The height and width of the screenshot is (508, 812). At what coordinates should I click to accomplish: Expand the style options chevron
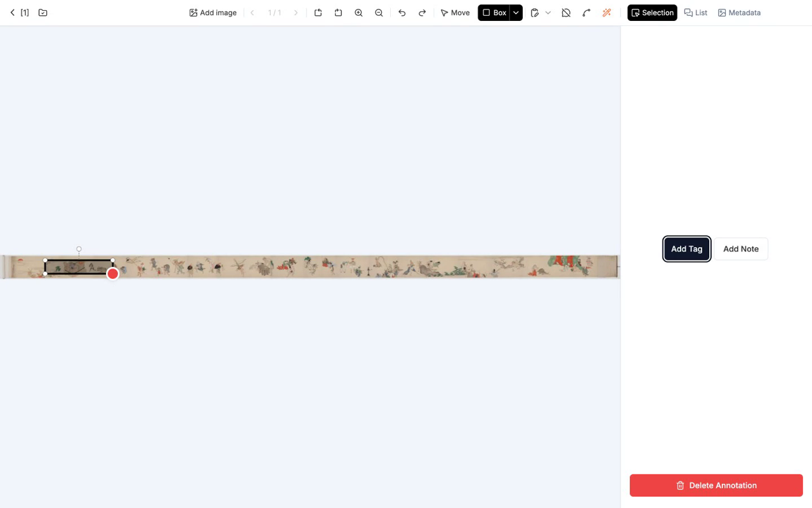tap(548, 13)
